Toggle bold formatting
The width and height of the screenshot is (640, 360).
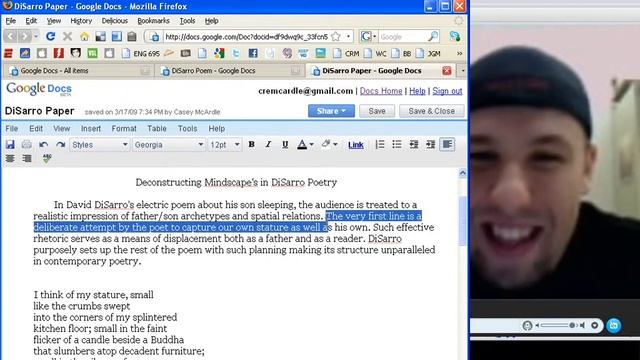(x=251, y=144)
